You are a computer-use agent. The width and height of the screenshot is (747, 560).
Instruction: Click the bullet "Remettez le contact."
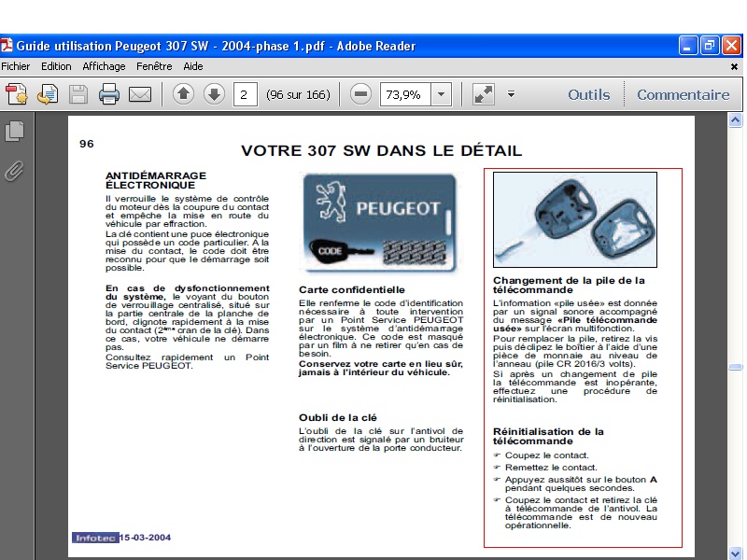551,468
